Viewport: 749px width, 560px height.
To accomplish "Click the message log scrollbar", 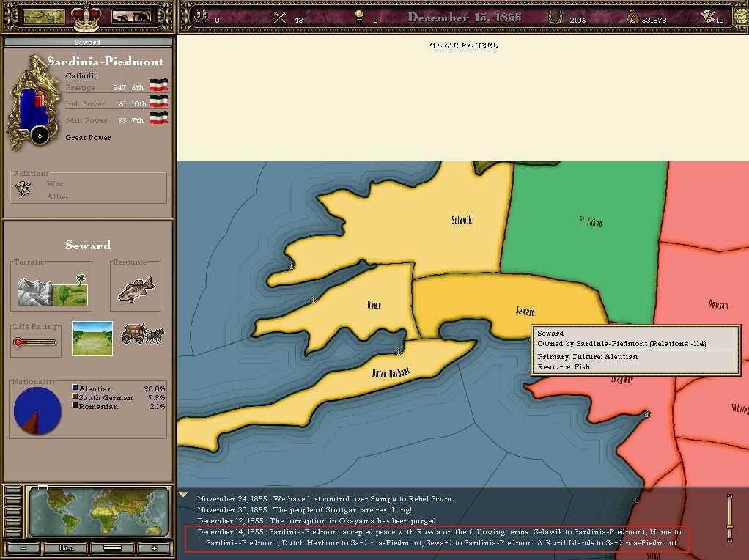I will point(729,517).
